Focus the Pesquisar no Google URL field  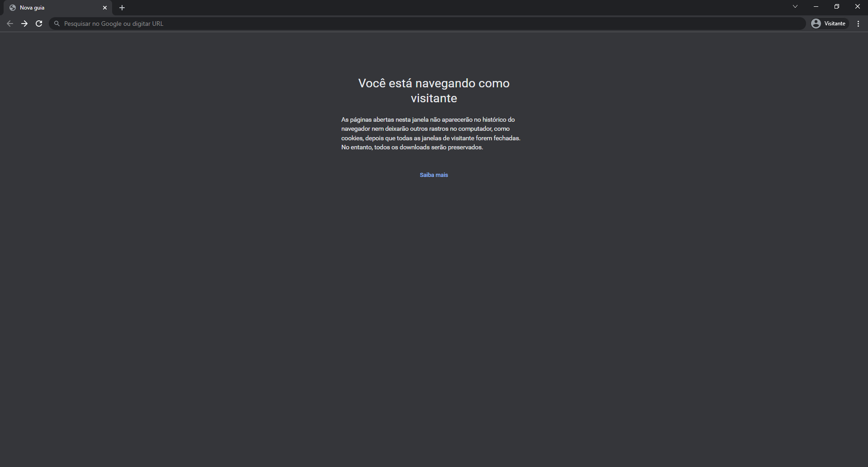tap(407, 24)
